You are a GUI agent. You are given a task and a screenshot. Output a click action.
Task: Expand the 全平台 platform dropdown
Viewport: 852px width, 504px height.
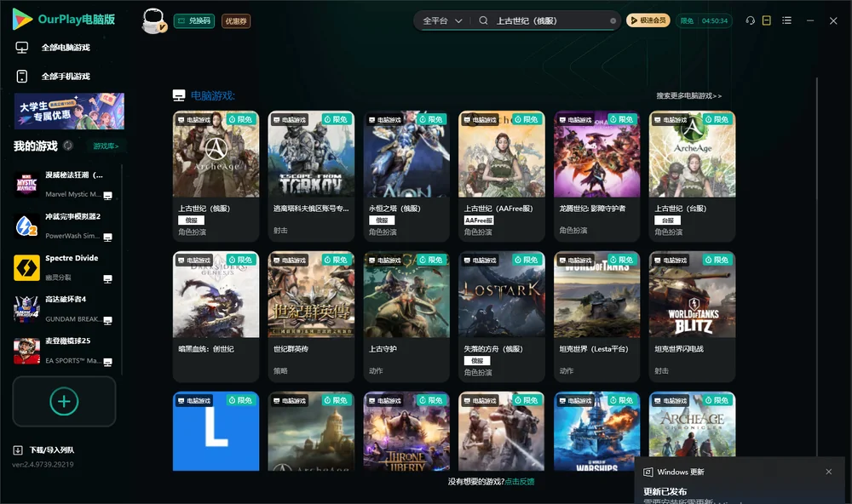pos(441,20)
